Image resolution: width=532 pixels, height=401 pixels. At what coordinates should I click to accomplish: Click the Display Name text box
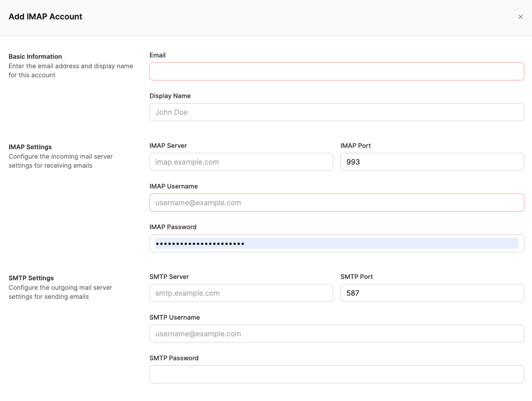pyautogui.click(x=336, y=112)
